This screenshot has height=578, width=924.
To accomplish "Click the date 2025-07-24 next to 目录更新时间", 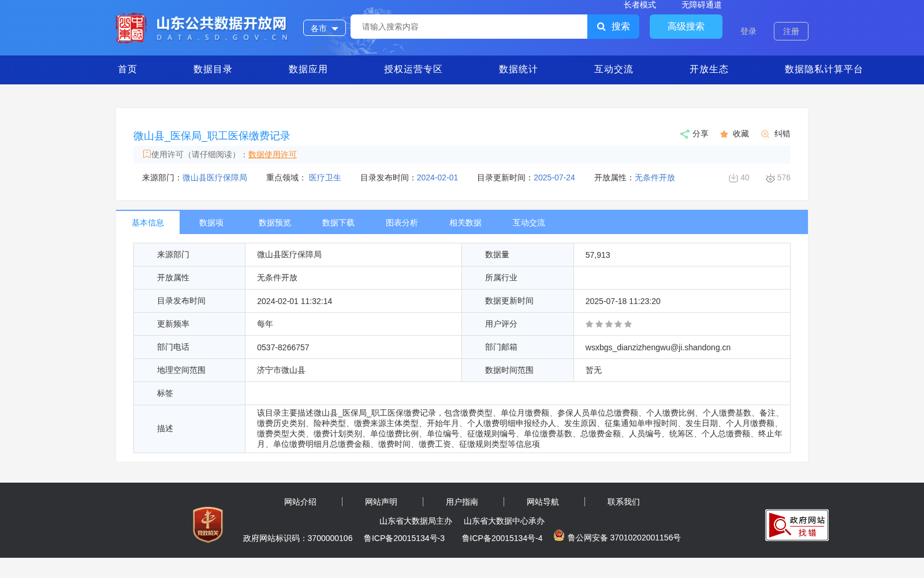I will coord(554,177).
